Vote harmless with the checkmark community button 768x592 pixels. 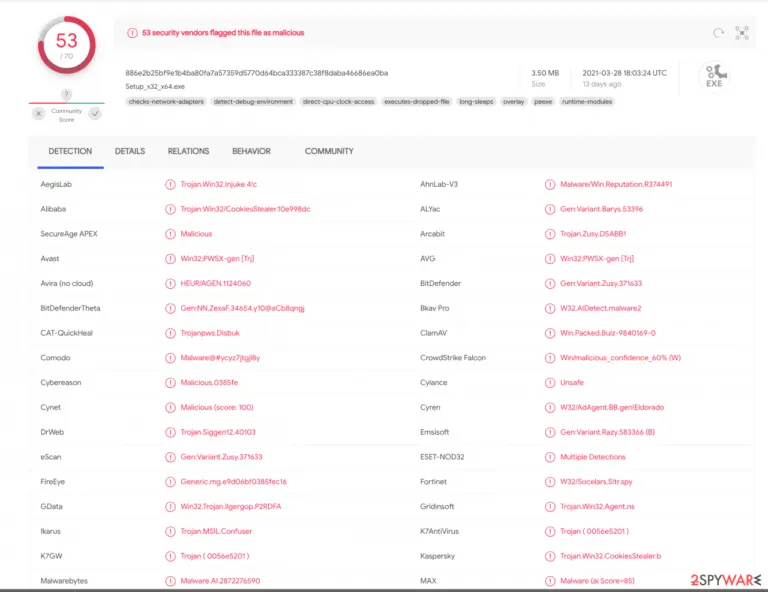coord(95,114)
